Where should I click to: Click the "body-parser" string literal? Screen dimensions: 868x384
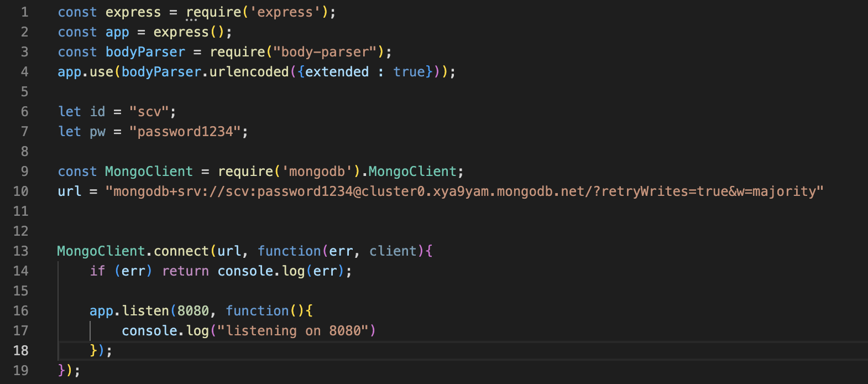pyautogui.click(x=325, y=52)
